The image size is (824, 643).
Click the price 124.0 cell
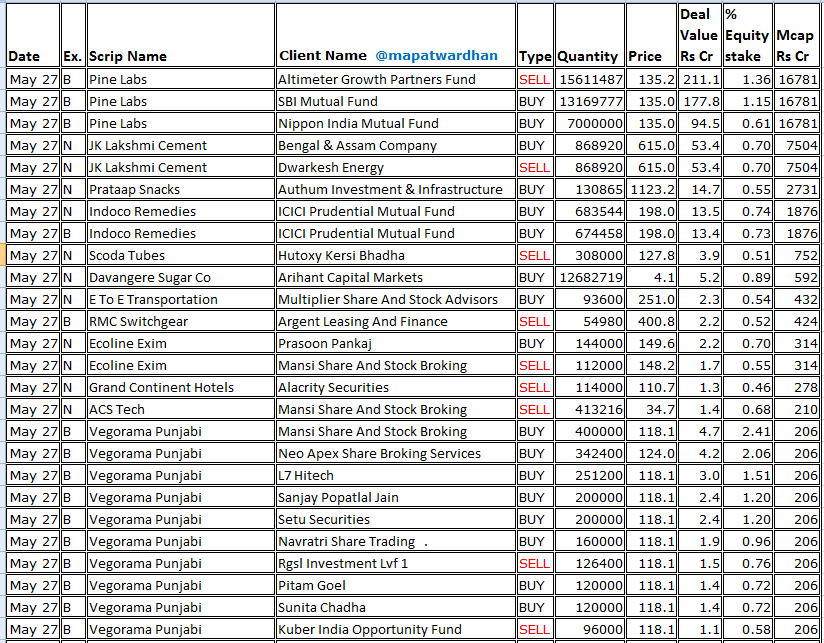point(651,453)
